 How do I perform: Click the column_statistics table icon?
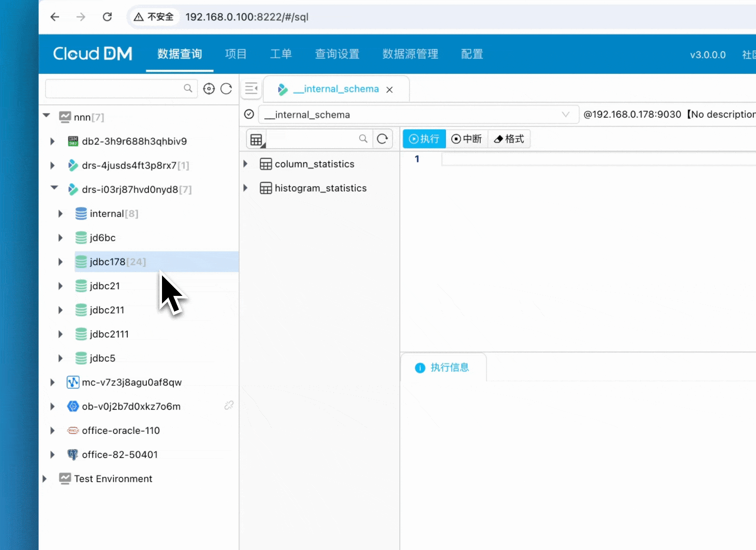[x=266, y=164]
